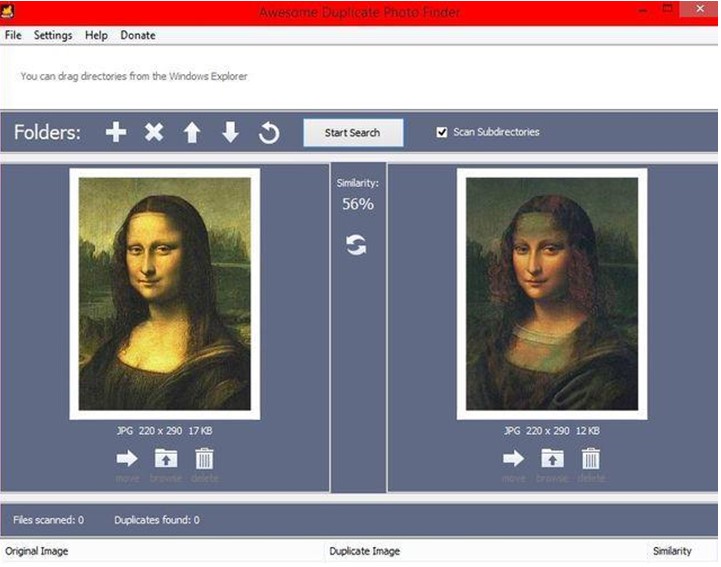Remove folder with the X icon
The image size is (721, 567).
(154, 132)
